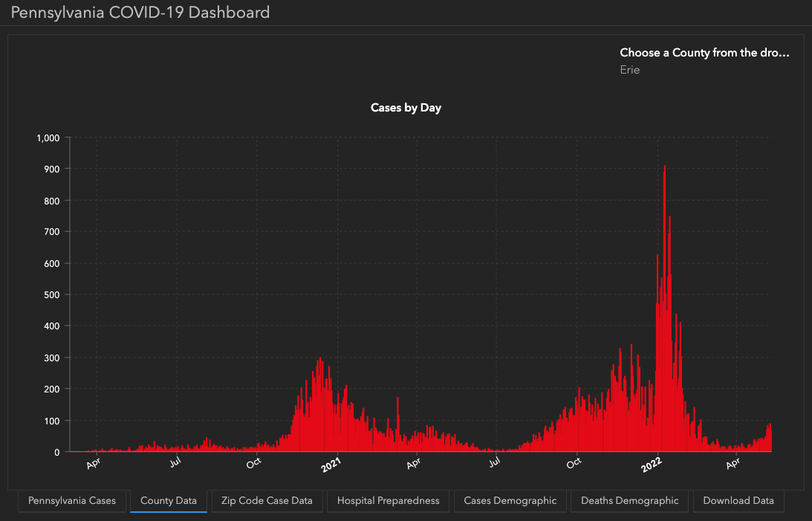This screenshot has height=521, width=812.
Task: Click the Download Data tab
Action: tap(738, 501)
